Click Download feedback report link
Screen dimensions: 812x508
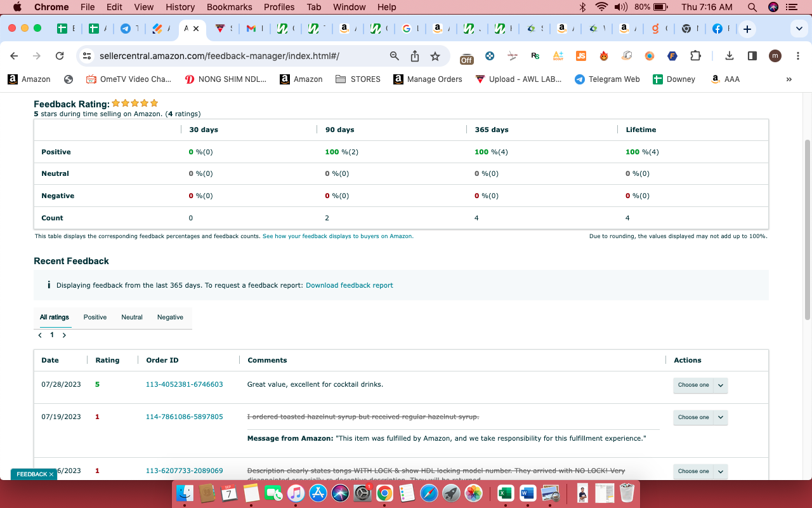(x=350, y=285)
